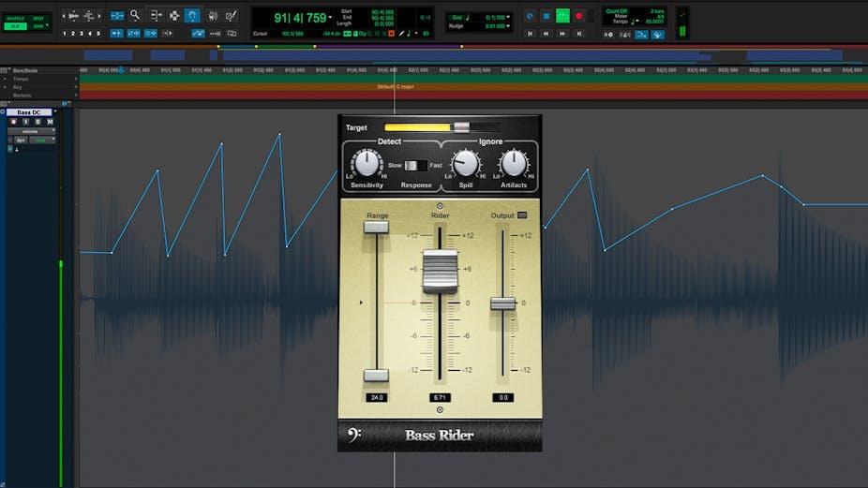
Task: Open the automation mode selector on Bass DC
Action: tap(41, 140)
